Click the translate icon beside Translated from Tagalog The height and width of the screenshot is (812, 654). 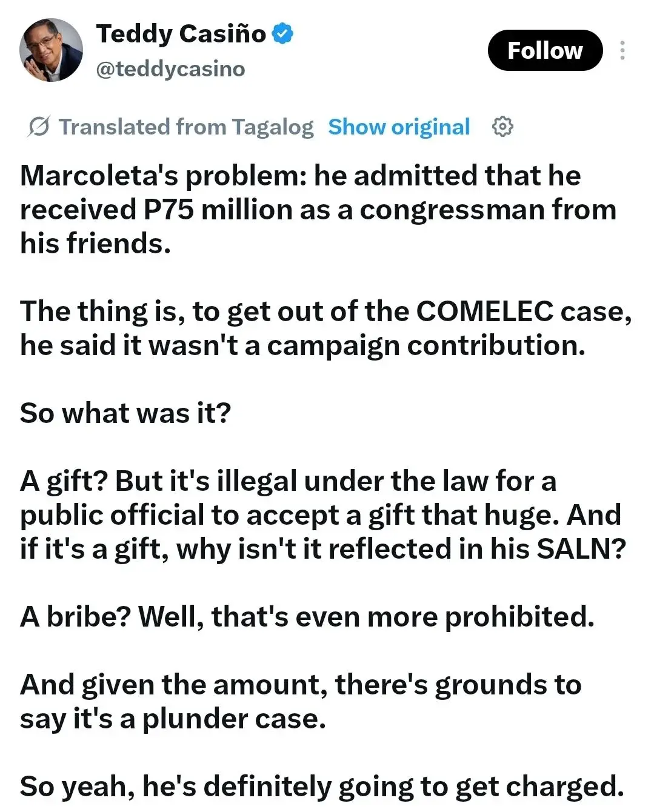(x=39, y=127)
